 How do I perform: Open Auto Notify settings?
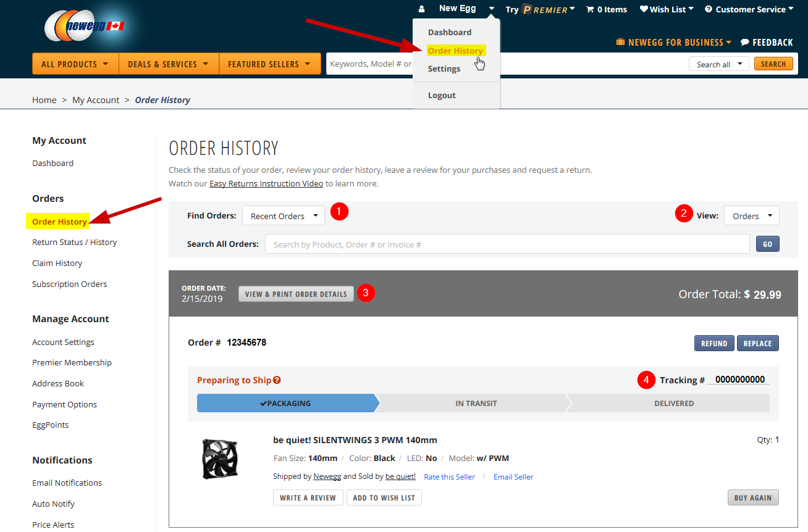tap(53, 504)
